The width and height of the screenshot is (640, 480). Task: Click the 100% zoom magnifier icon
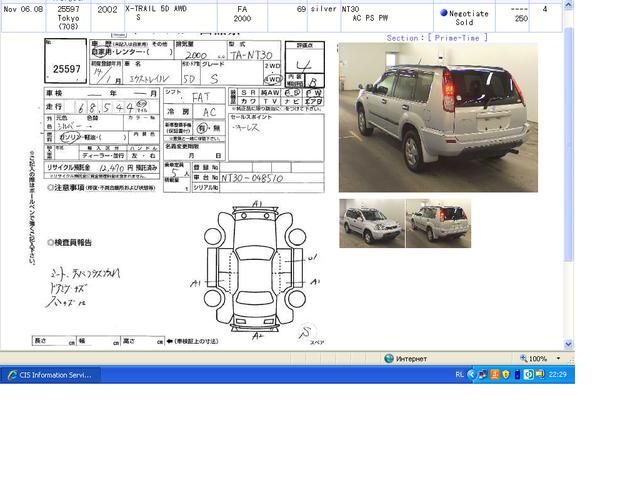pyautogui.click(x=523, y=358)
